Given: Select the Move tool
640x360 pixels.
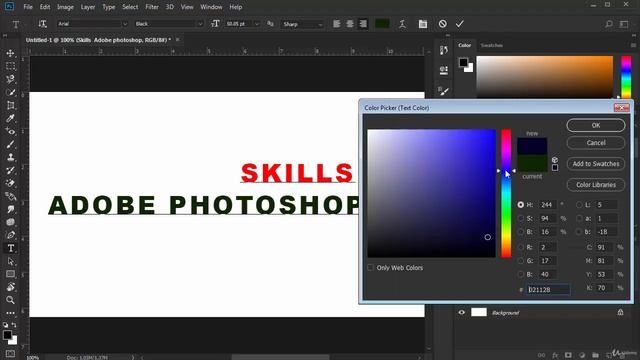Looking at the screenshot, I should pos(11,53).
